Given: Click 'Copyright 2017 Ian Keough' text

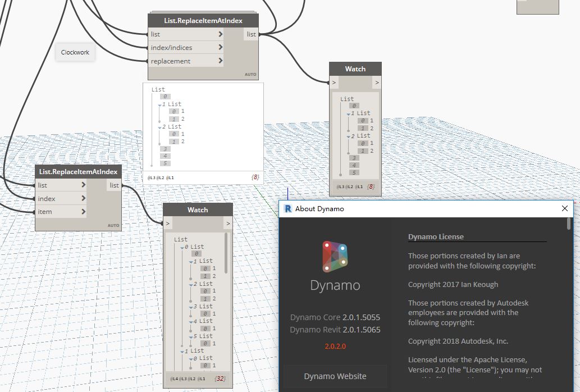Looking at the screenshot, I should [453, 284].
